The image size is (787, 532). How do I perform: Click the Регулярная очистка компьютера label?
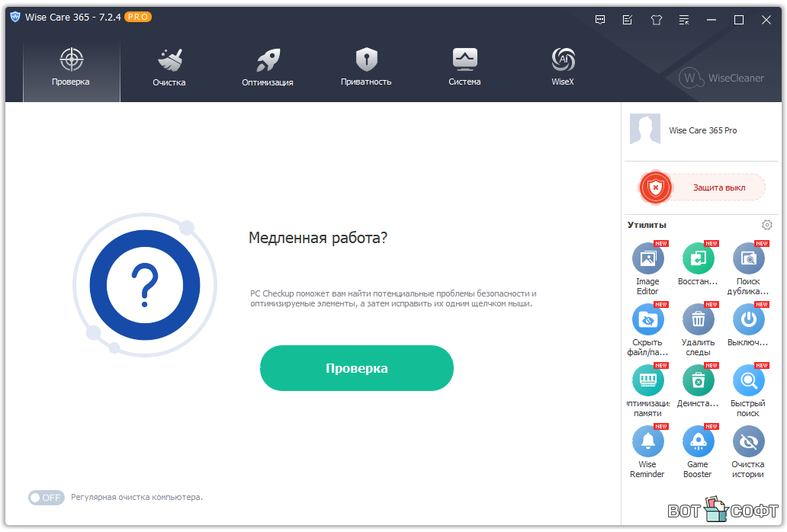(x=137, y=498)
